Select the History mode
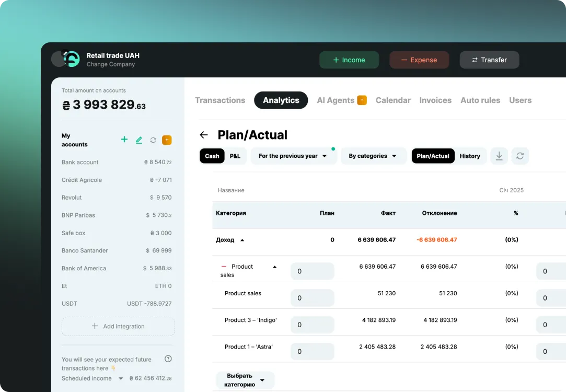 pyautogui.click(x=470, y=156)
